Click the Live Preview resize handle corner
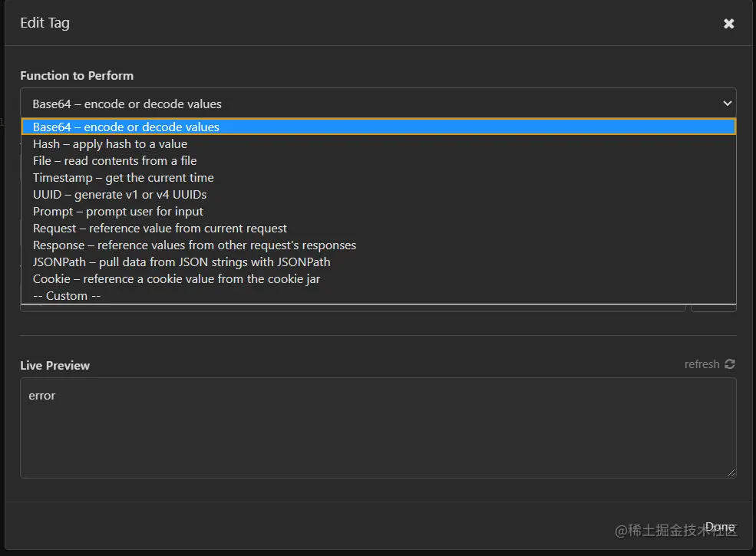The image size is (756, 556). [731, 473]
